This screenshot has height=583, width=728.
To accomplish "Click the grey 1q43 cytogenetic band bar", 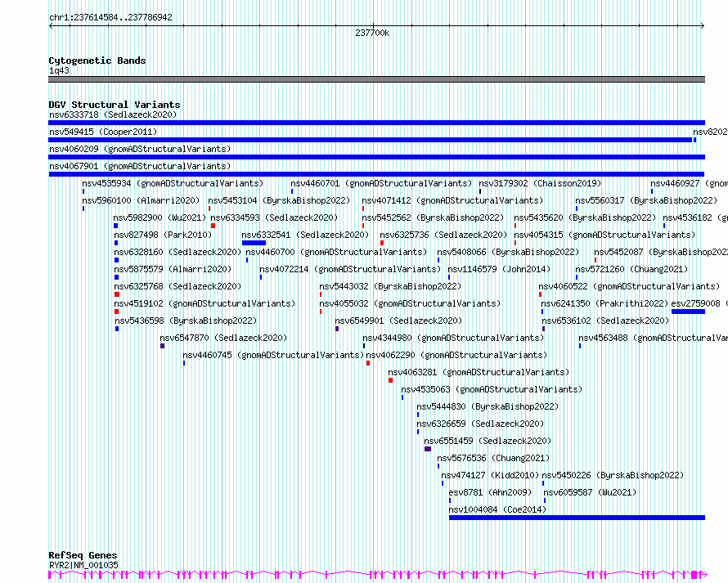I will (x=376, y=79).
